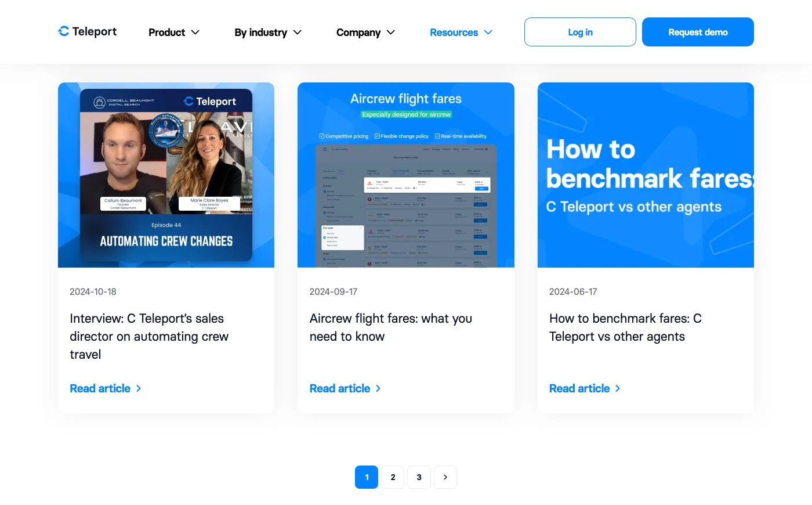Viewport: 812px width, 505px height.
Task: Go to page 2 of articles
Action: coord(393,477)
